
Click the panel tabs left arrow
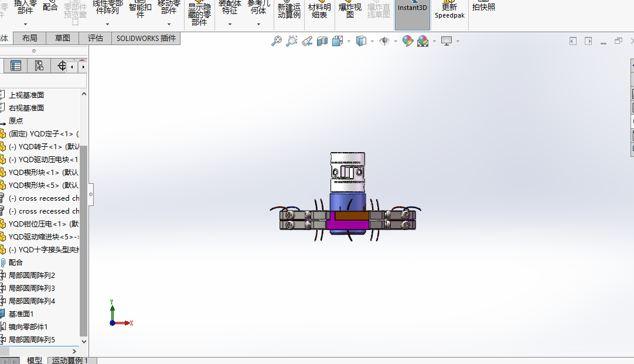tap(72, 67)
